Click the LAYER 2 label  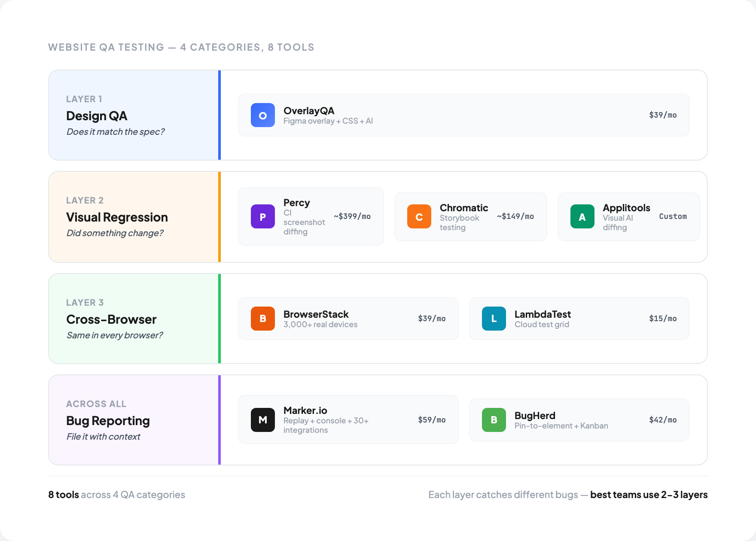tap(85, 201)
